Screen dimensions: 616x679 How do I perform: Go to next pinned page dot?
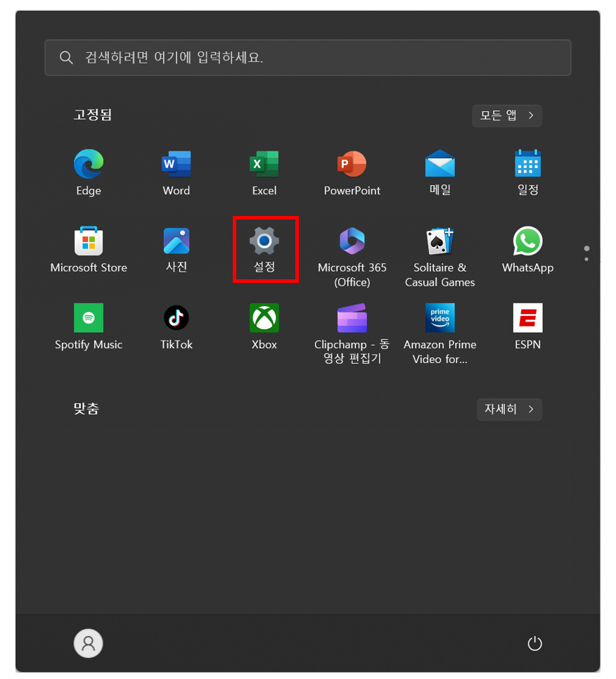pos(586,259)
